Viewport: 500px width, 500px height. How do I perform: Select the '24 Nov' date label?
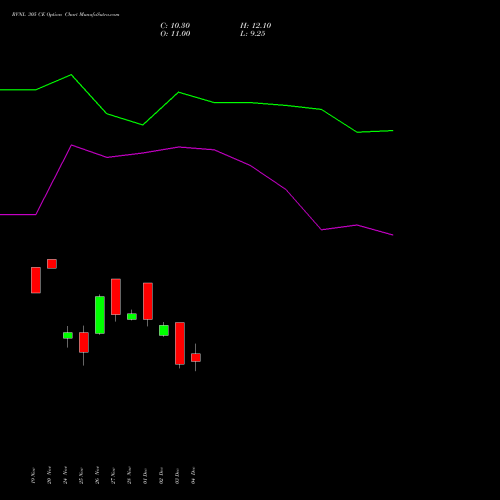click(x=65, y=476)
